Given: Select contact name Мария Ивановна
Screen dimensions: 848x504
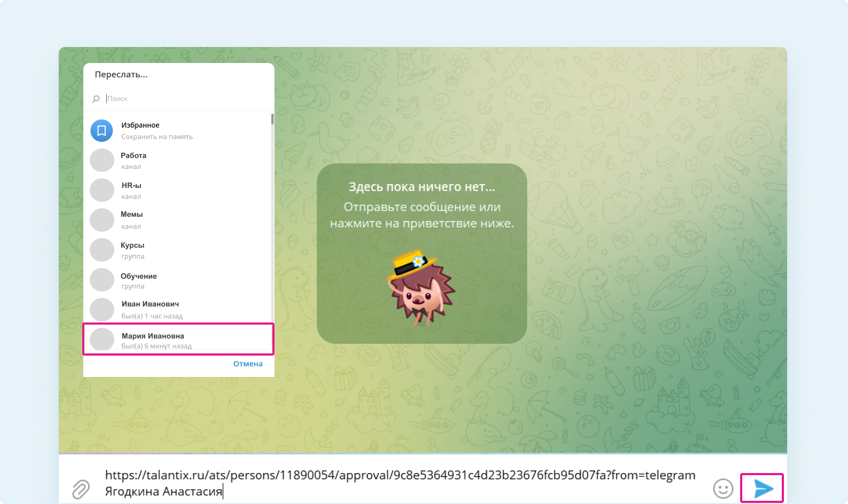Looking at the screenshot, I should [x=153, y=336].
